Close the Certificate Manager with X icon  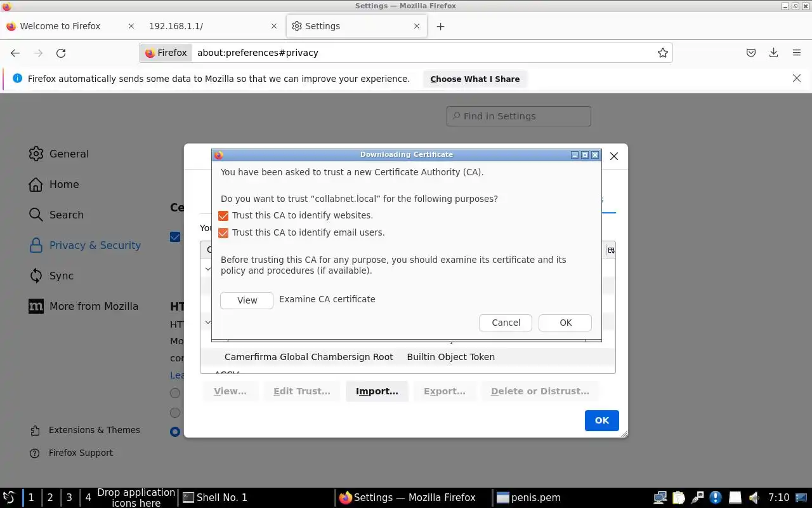tap(613, 156)
